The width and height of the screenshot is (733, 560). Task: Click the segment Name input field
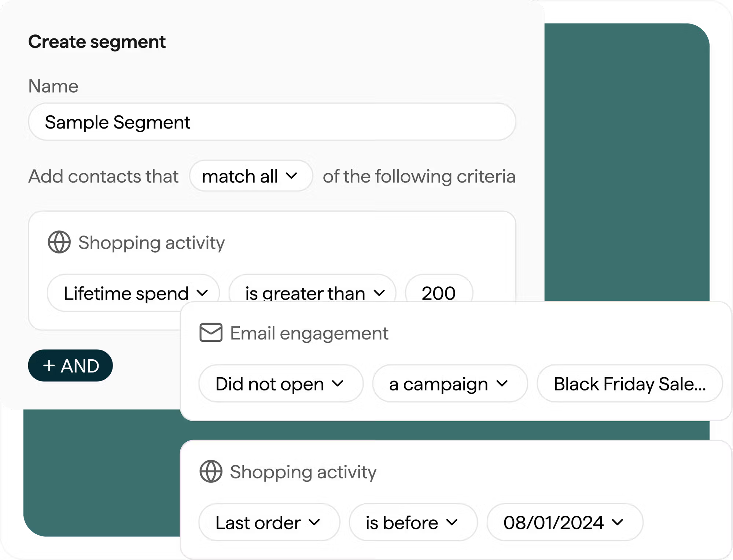coord(271,122)
